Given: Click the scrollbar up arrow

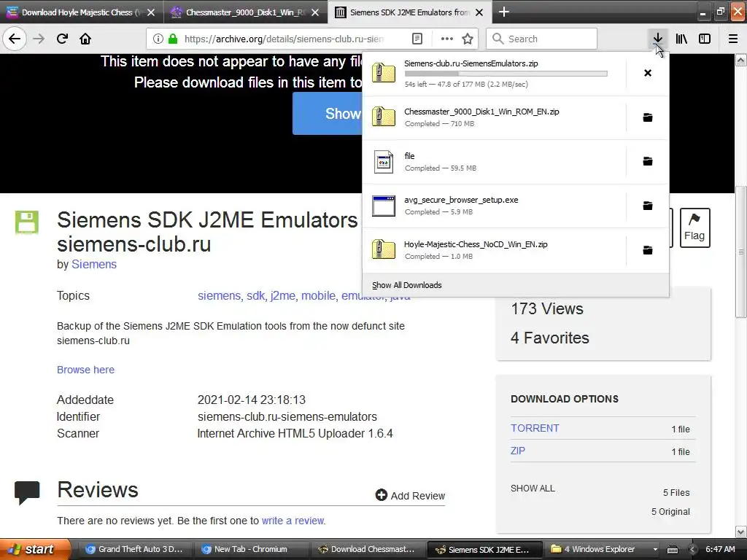Looking at the screenshot, I should (x=740, y=60).
